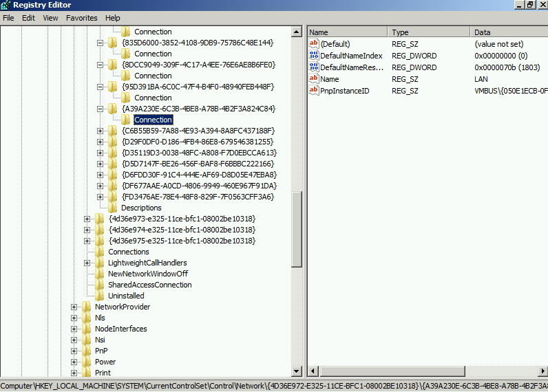Screen dimensions: 548x392
Task: Expand the {D35119D3-0038-48FC-A808-F7D0EBCCA613} key
Action: point(100,153)
